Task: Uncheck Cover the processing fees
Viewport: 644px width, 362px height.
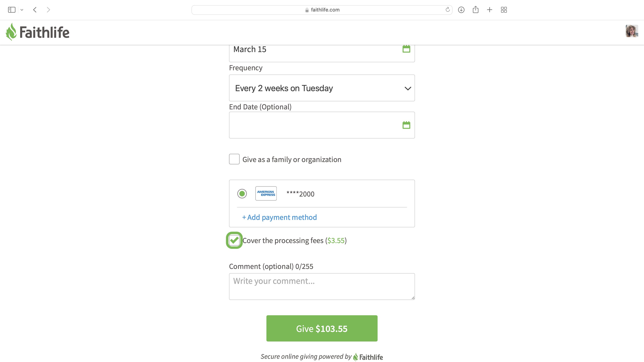Action: click(234, 240)
